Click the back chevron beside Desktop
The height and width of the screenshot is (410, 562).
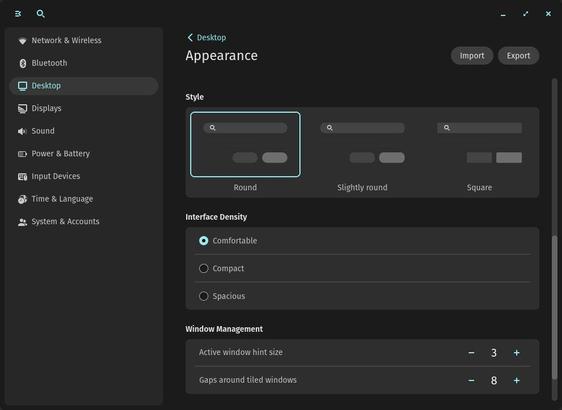190,37
